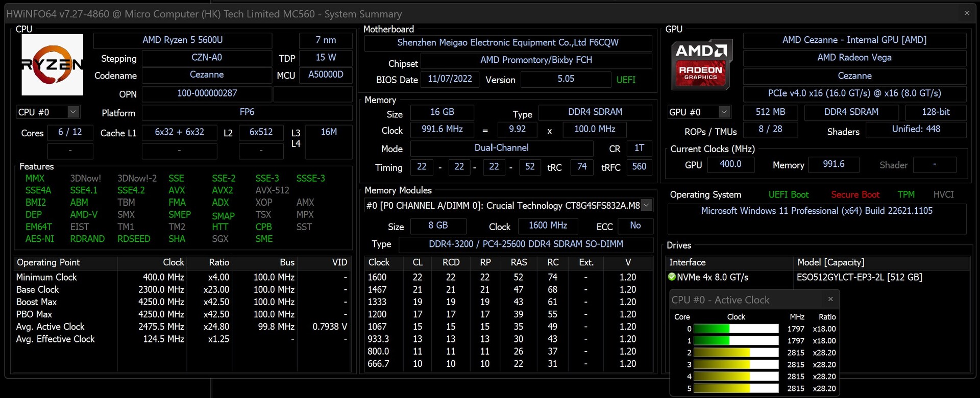Select the Interface column header under Drives

pos(687,262)
